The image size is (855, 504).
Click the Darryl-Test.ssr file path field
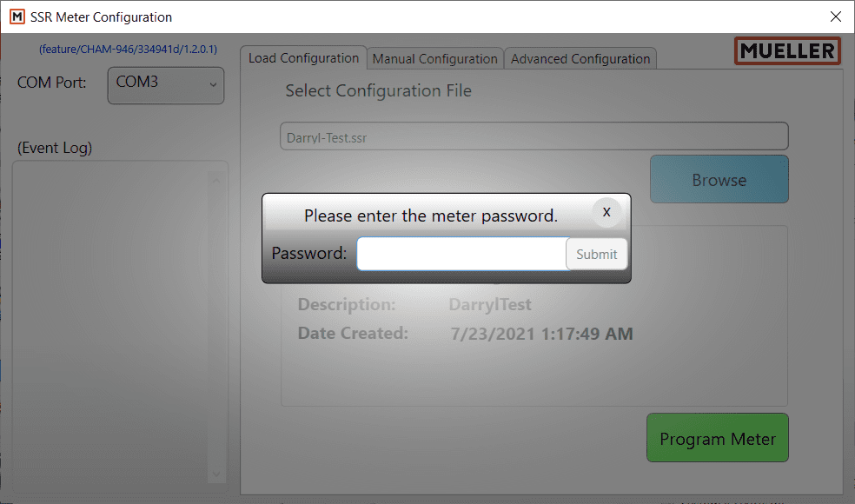(534, 136)
